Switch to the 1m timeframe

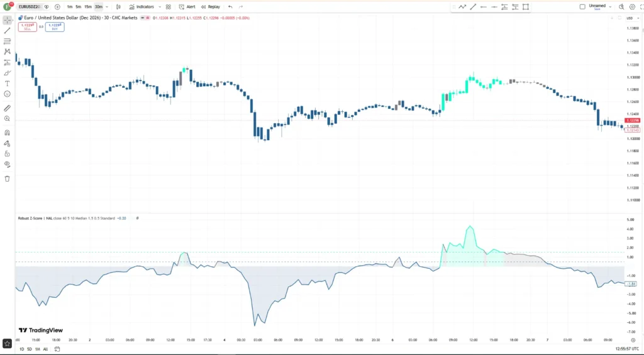click(x=70, y=6)
